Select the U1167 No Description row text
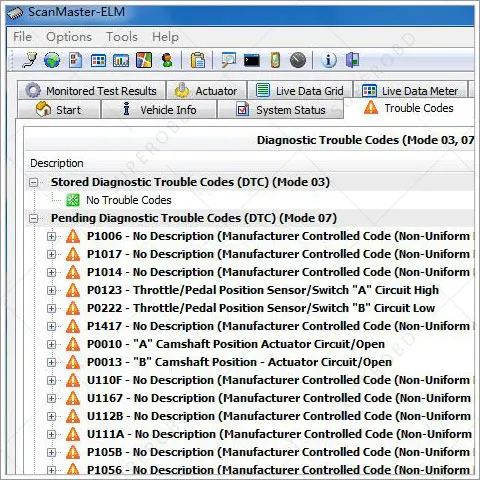Screen dimensions: 480x480 [x=279, y=398]
